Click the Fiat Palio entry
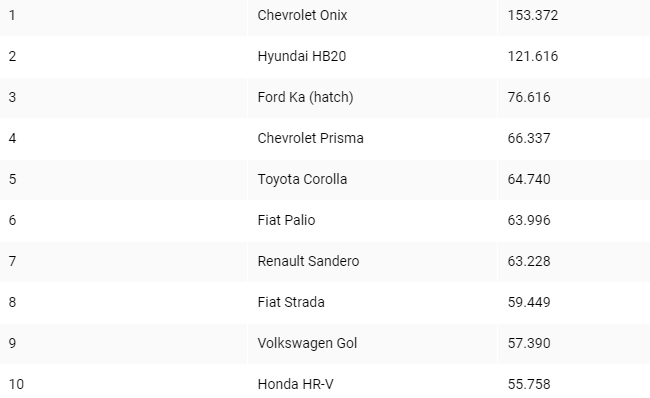 286,220
